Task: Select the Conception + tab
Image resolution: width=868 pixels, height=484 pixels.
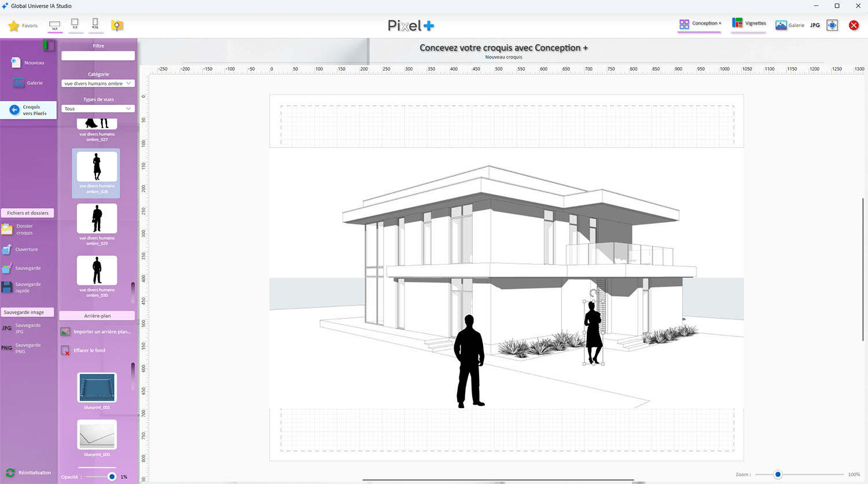Action: (x=700, y=24)
